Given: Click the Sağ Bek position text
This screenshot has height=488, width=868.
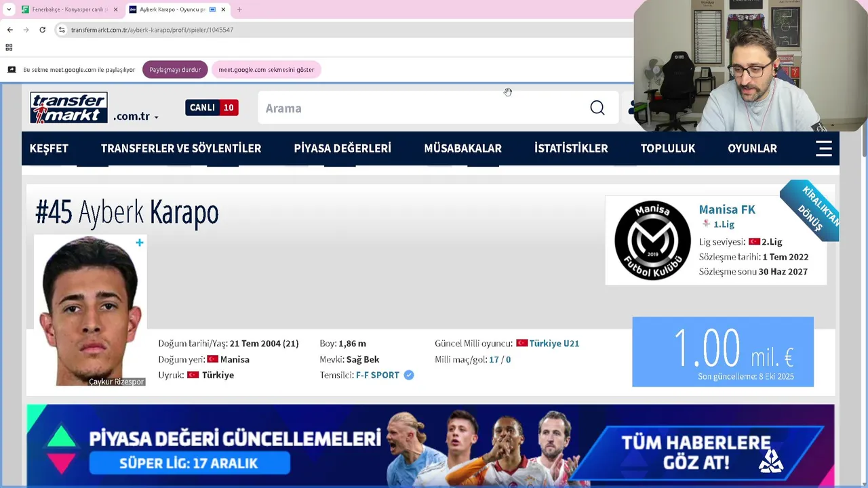Looking at the screenshot, I should click(x=363, y=359).
